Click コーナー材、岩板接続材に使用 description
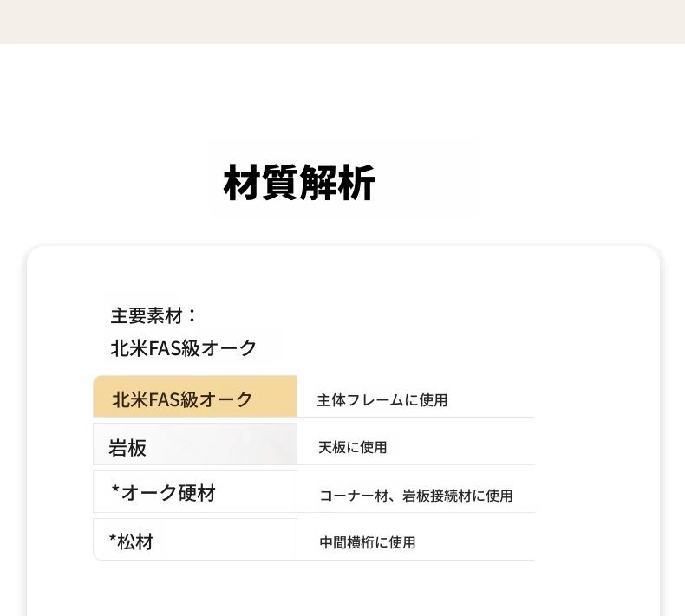This screenshot has width=685, height=616. pyautogui.click(x=416, y=496)
